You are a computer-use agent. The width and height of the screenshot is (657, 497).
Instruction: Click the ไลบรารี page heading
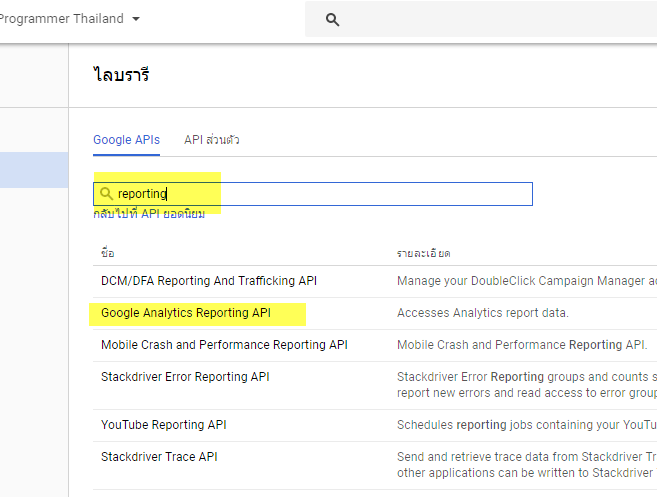tap(121, 75)
